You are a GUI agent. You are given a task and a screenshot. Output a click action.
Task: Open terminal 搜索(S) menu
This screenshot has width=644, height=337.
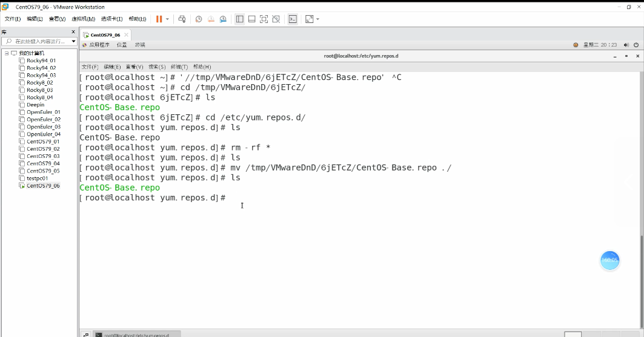pyautogui.click(x=157, y=67)
